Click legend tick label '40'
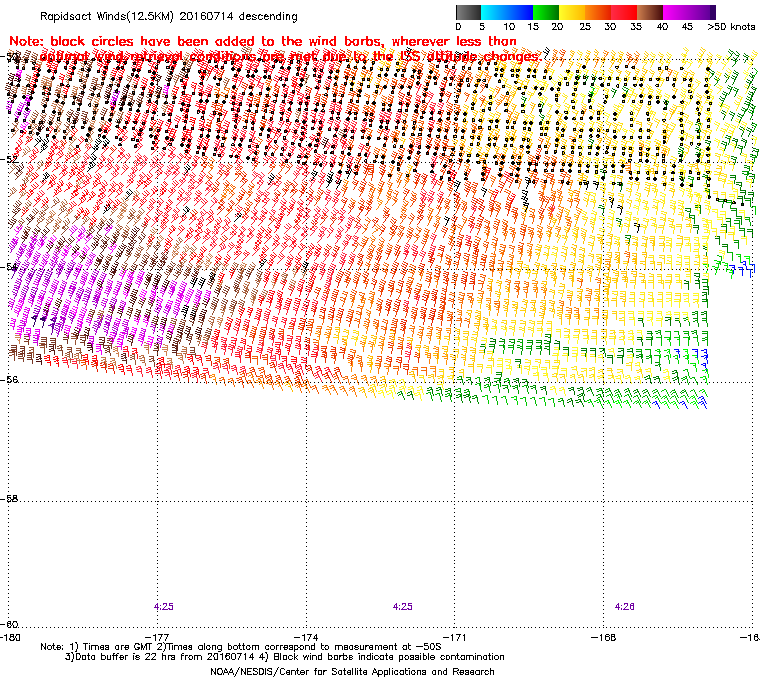Viewport: 760px width, 688px height. [663, 27]
